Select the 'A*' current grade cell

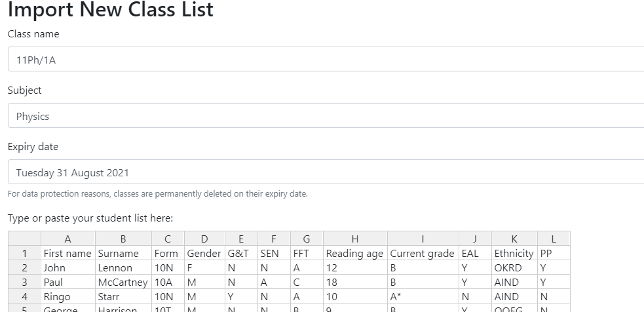pos(423,296)
